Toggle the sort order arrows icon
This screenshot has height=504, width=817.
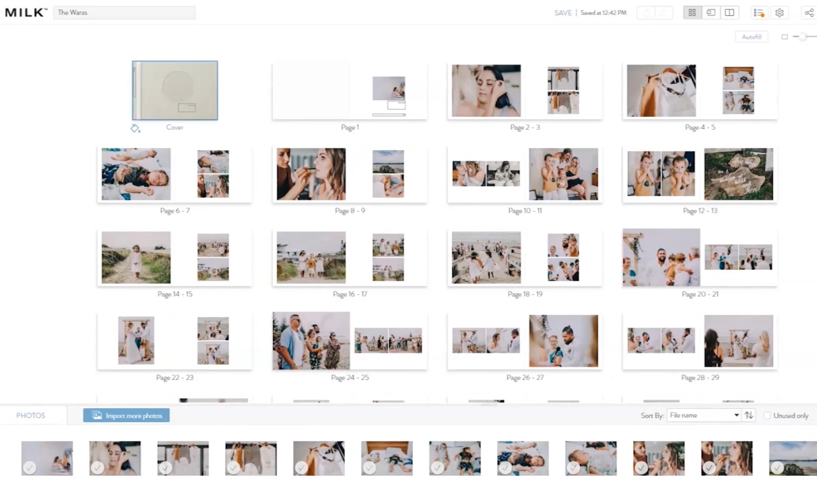pyautogui.click(x=749, y=415)
